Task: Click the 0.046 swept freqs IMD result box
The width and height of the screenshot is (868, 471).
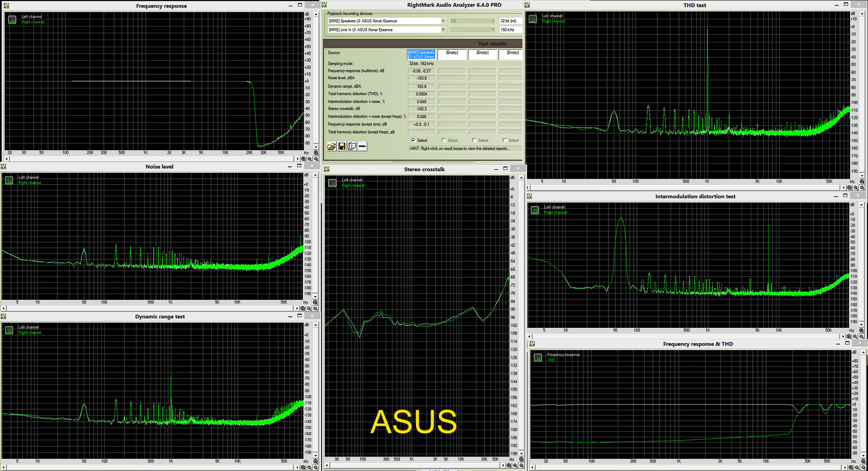Action: click(x=421, y=117)
